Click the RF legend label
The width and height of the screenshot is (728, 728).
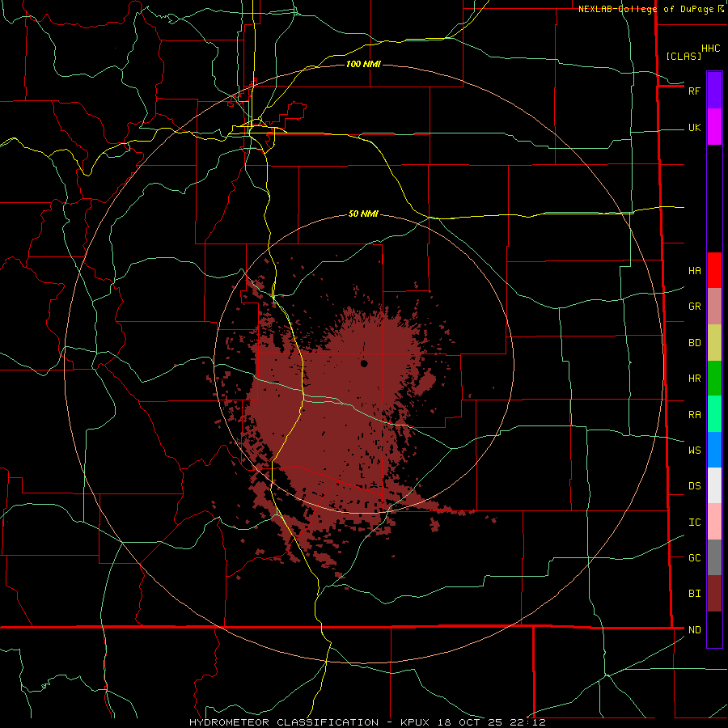tap(694, 91)
